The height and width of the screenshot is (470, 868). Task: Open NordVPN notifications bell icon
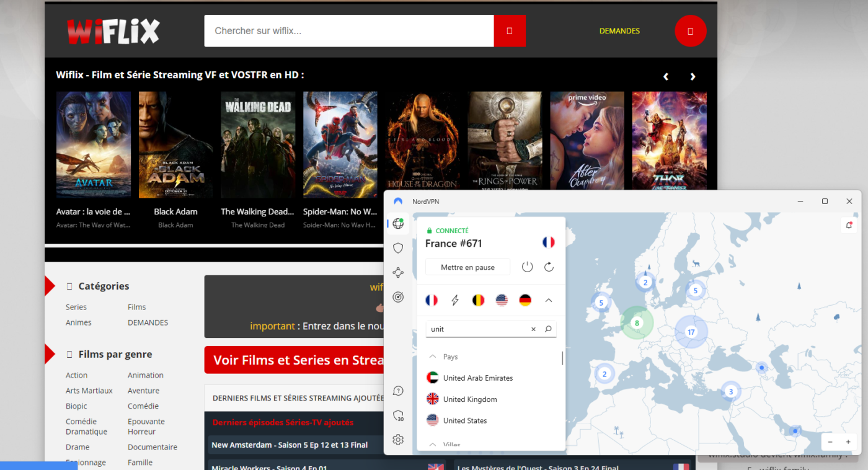tap(849, 225)
